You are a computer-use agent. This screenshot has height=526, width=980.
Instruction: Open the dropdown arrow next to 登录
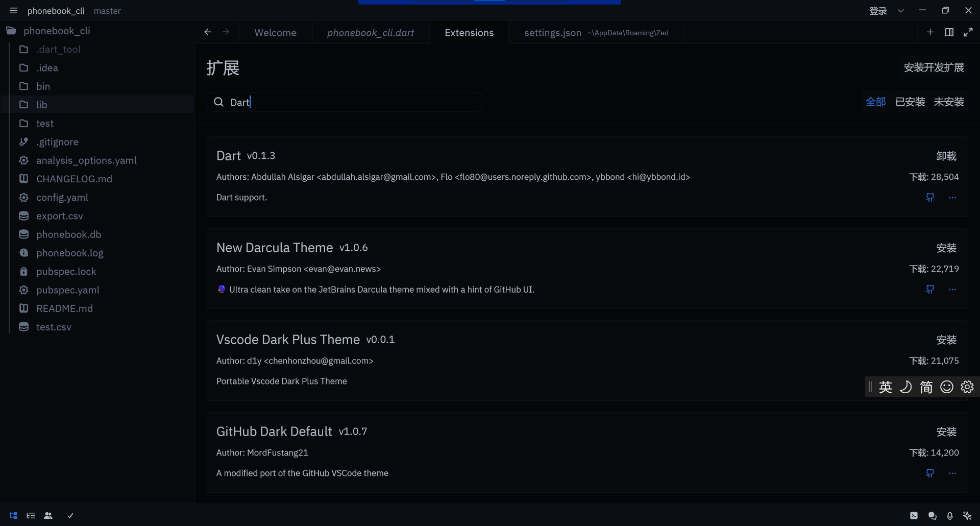[901, 11]
